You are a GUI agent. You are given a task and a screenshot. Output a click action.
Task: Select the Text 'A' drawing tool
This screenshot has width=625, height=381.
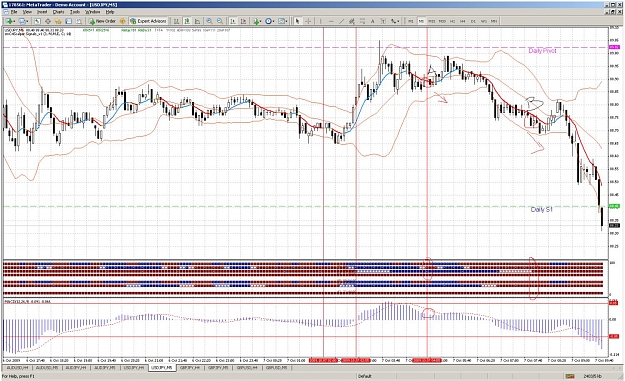373,21
